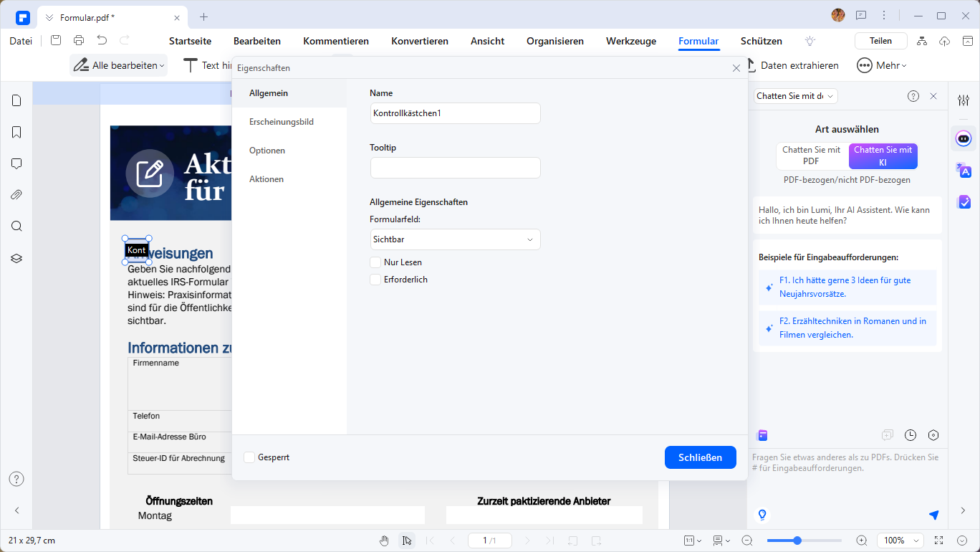Toggle the Gesperrt checkbox

tap(249, 457)
